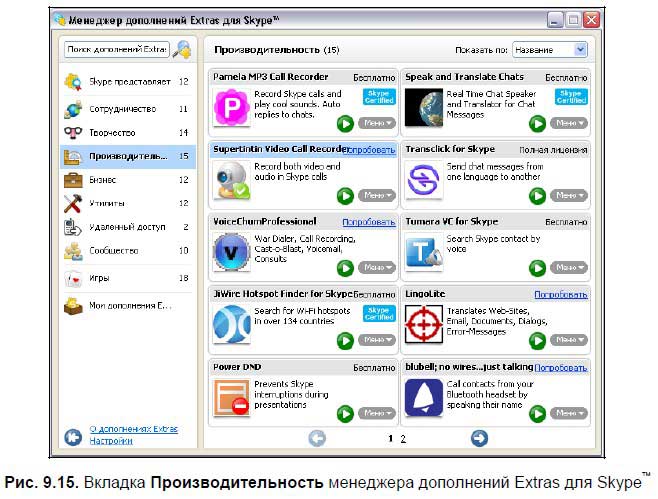658x499 pixels.
Task: Click the Pamela MP3 Call Recorder icon
Action: (232, 108)
